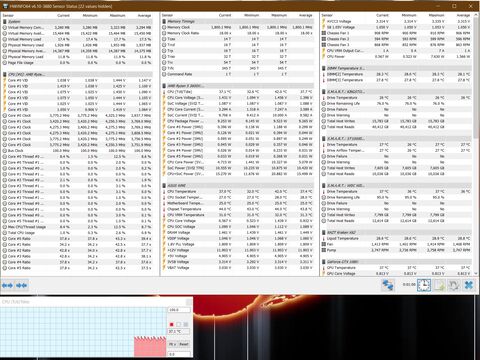Select the Liquid Temperature row
Image resolution: width=480 pixels, height=360 pixels.
click(397, 238)
